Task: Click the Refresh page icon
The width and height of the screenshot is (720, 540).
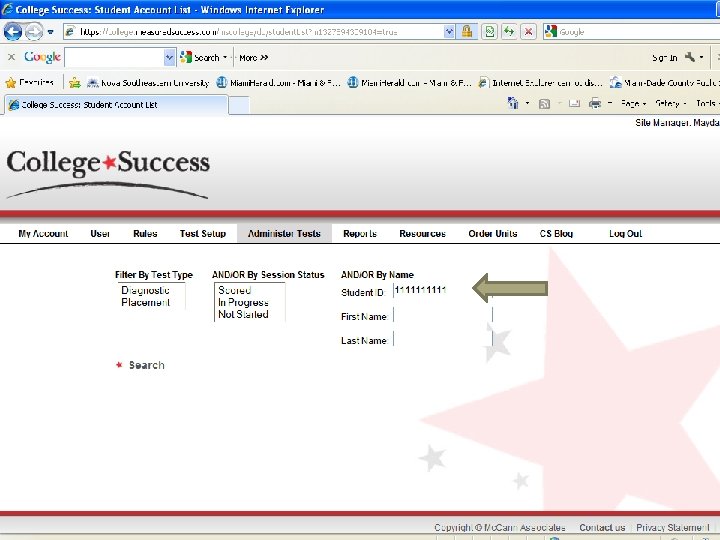Action: coord(509,32)
